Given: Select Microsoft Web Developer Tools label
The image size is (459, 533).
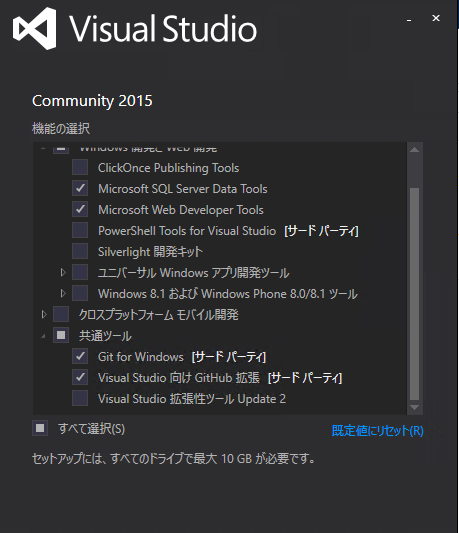Looking at the screenshot, I should (181, 210).
